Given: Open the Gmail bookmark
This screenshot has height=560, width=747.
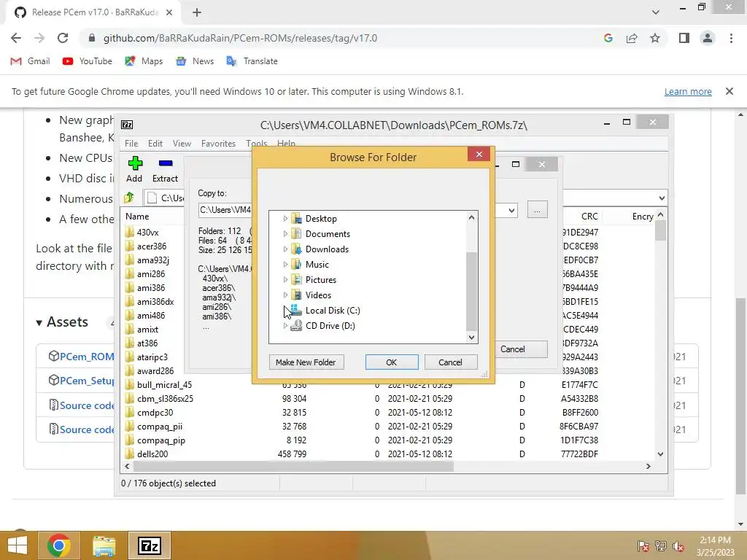Looking at the screenshot, I should [x=31, y=61].
